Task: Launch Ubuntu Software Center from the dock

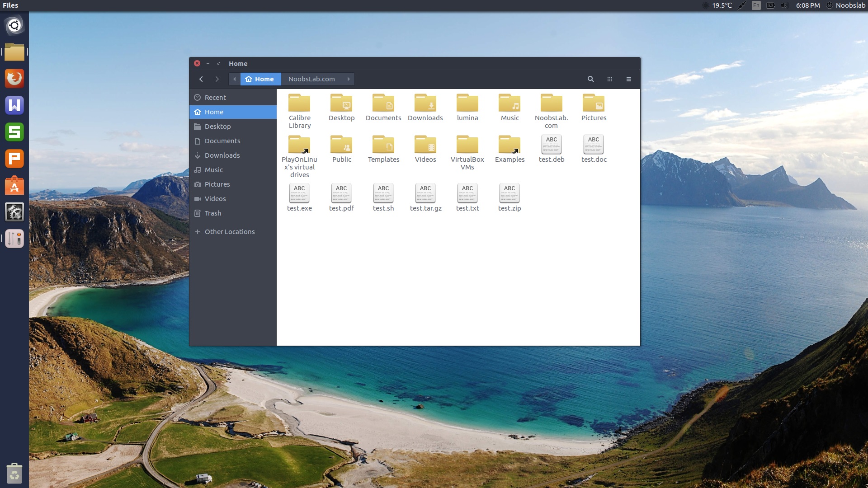Action: pos(14,185)
